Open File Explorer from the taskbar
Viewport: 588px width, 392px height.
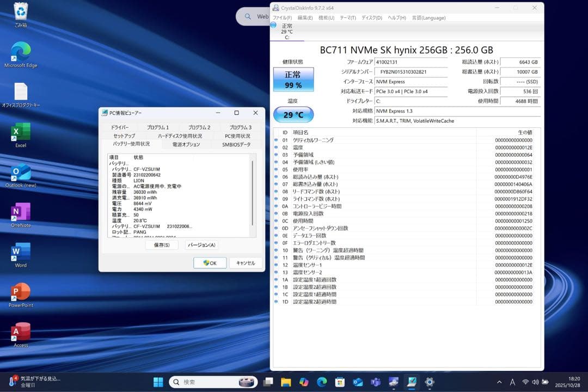point(286,382)
